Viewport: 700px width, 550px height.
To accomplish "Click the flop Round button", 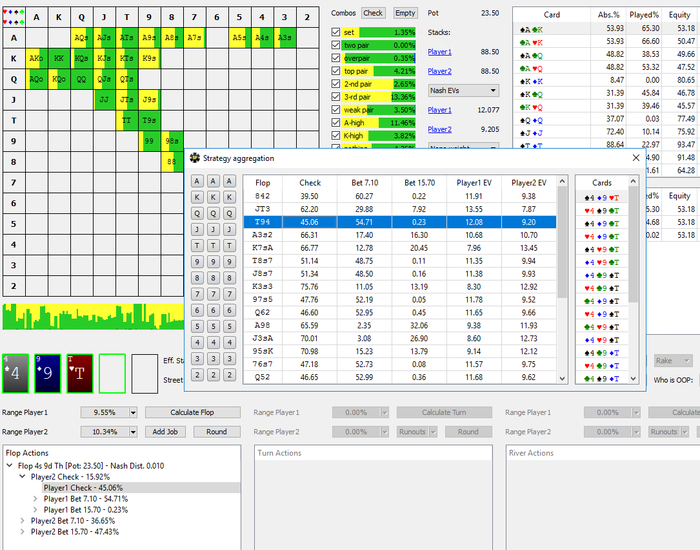I will click(217, 432).
